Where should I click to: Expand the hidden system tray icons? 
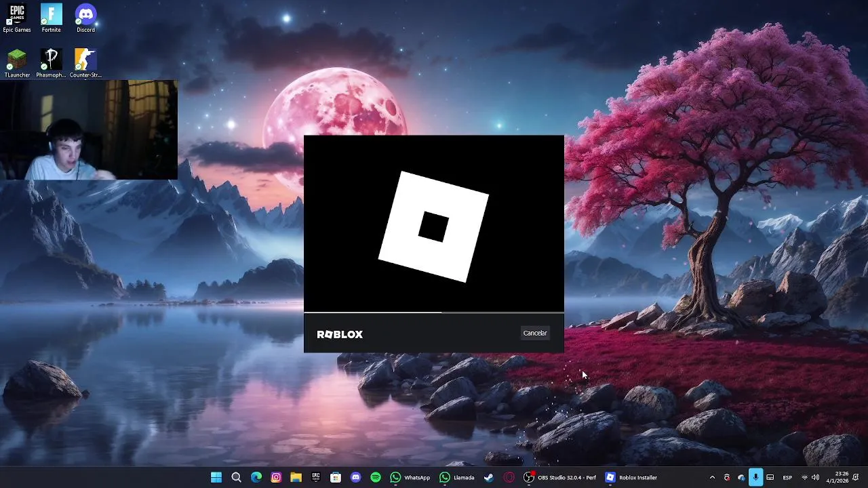[712, 477]
